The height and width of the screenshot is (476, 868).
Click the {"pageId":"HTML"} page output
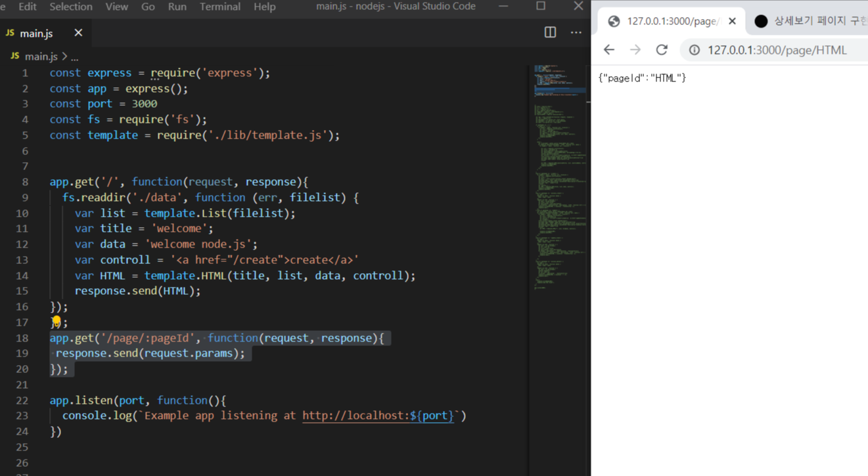[642, 78]
